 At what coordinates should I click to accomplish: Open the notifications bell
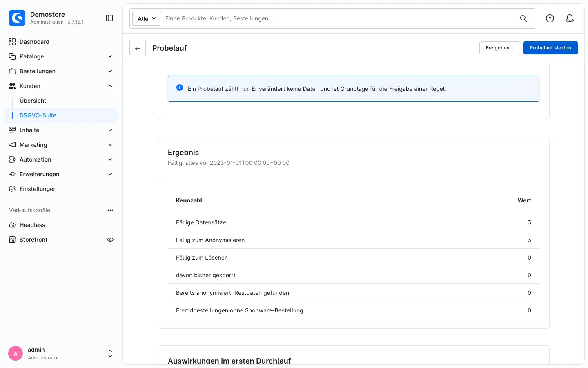point(570,18)
